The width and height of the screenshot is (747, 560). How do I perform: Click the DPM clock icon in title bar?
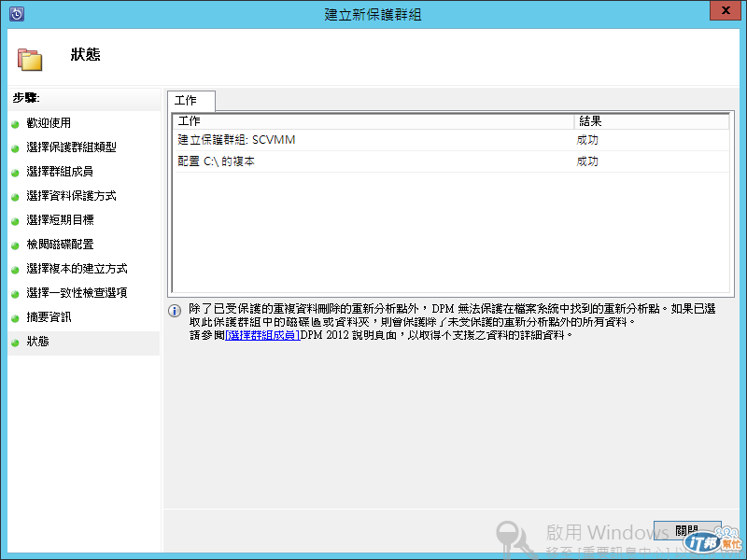coord(17,14)
